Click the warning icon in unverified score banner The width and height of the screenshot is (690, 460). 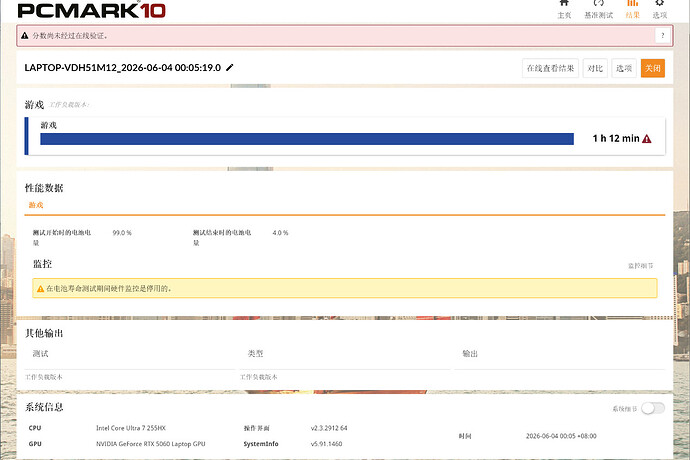[25, 36]
